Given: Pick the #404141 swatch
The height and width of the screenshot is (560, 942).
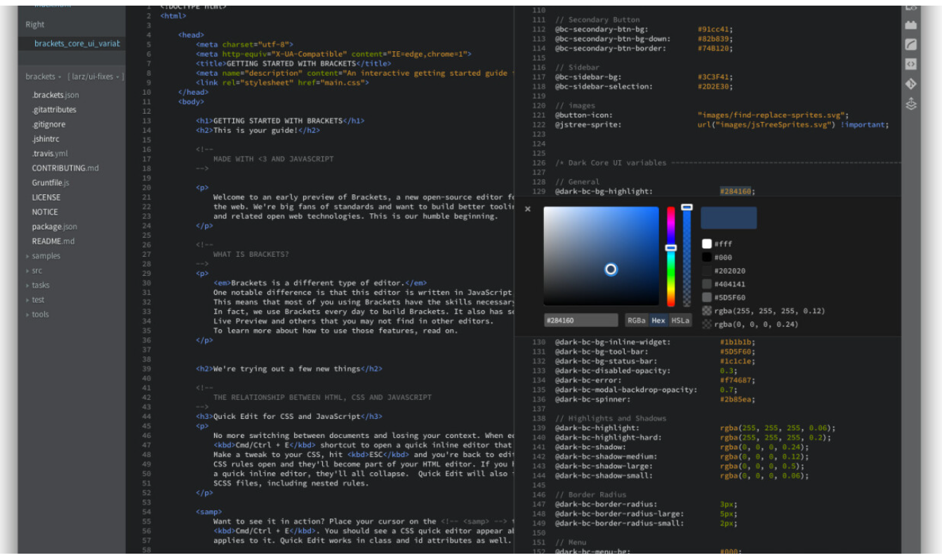Looking at the screenshot, I should 707,284.
